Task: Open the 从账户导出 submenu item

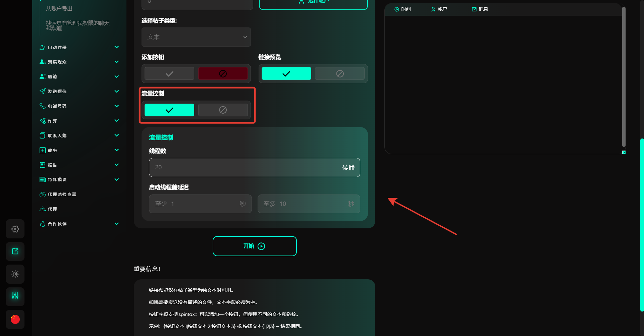Action: (59, 9)
